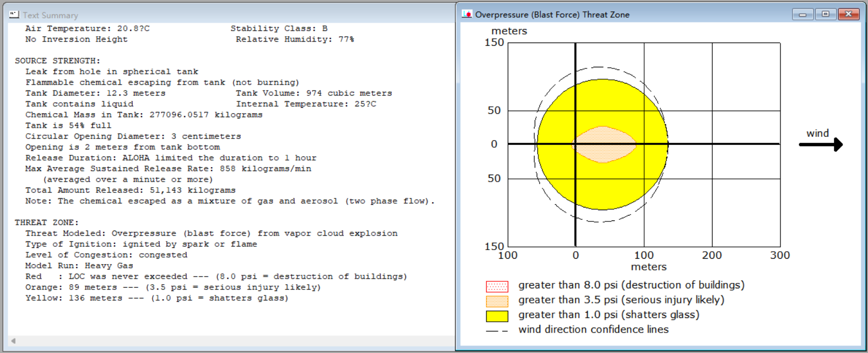Click 'Chemical Mass in Tank' line
868x353 pixels.
coord(144,115)
